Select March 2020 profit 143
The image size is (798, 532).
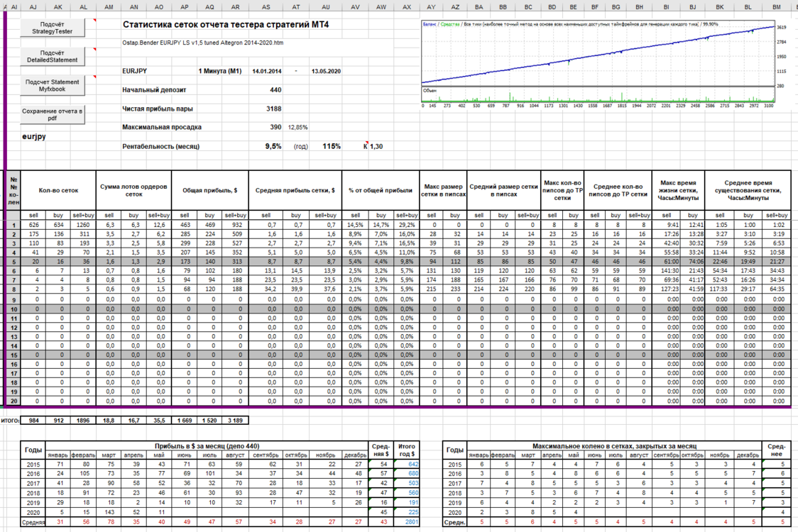click(109, 512)
